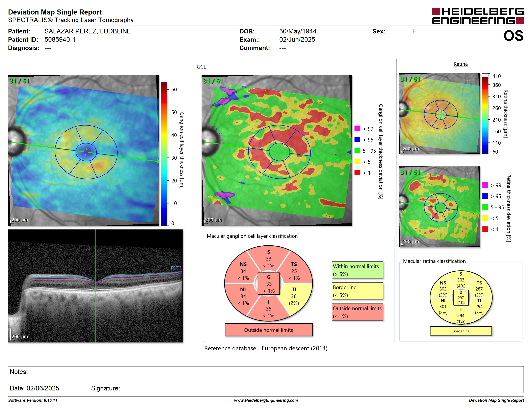This screenshot has height=411, width=532.
Task: Click the magenta > 99 swatch in GCL legend
Action: coord(357,129)
